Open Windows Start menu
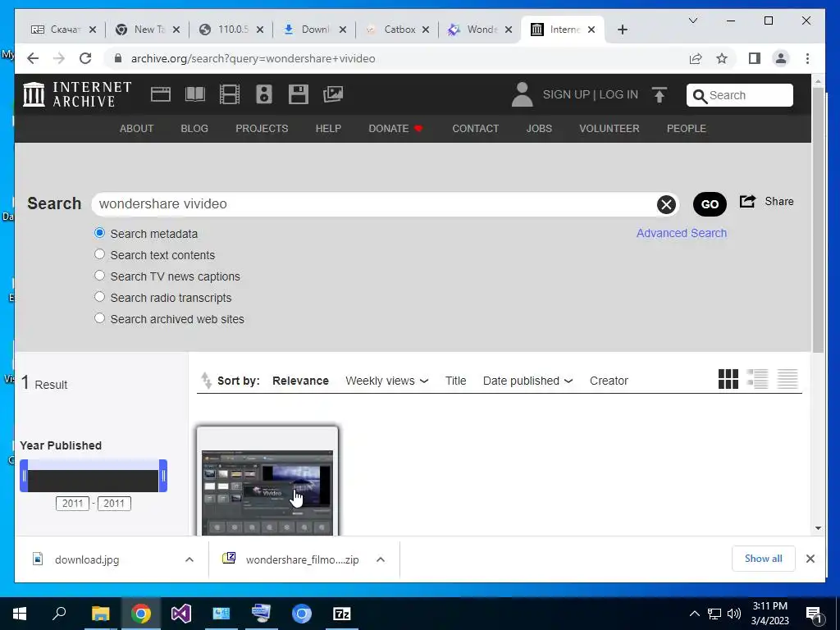The width and height of the screenshot is (840, 630). coord(20,614)
